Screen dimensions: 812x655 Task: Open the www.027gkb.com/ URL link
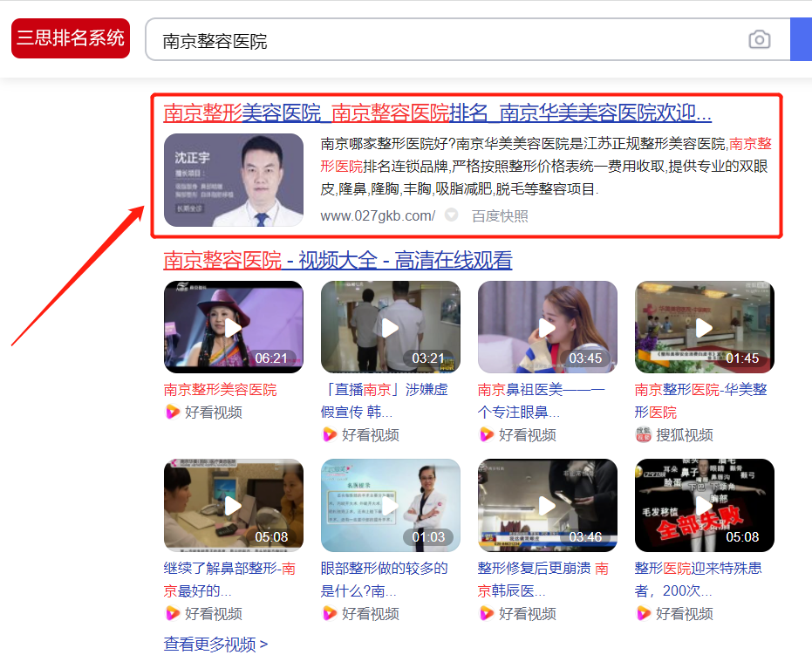(x=378, y=216)
